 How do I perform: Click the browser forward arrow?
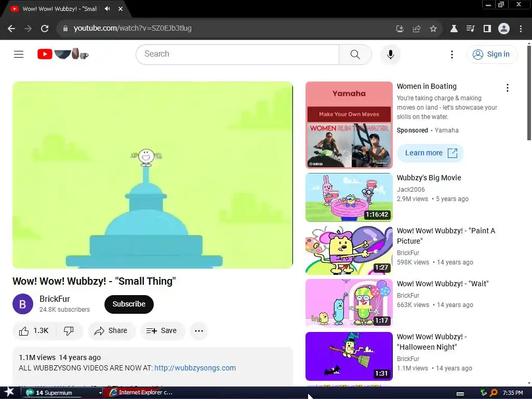28,29
